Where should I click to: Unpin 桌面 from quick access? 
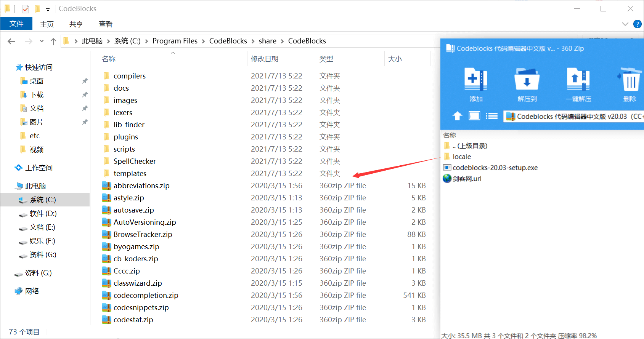[85, 81]
